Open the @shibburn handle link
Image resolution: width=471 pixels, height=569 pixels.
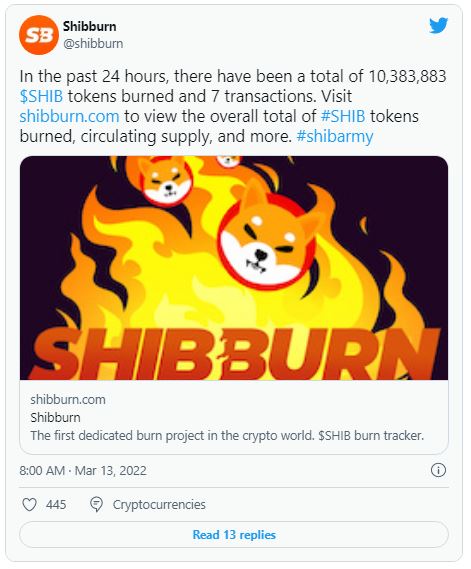coord(93,44)
